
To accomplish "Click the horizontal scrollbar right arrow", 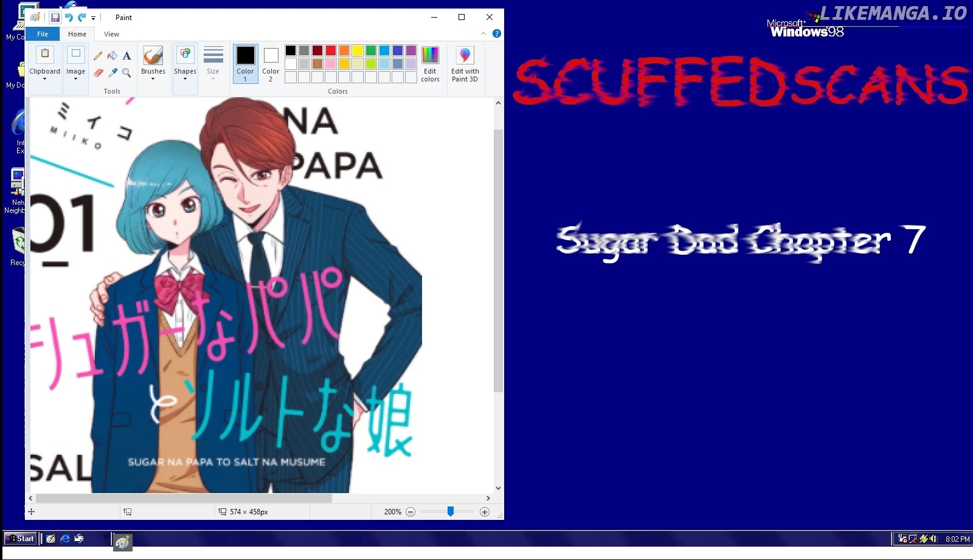I will (x=488, y=498).
